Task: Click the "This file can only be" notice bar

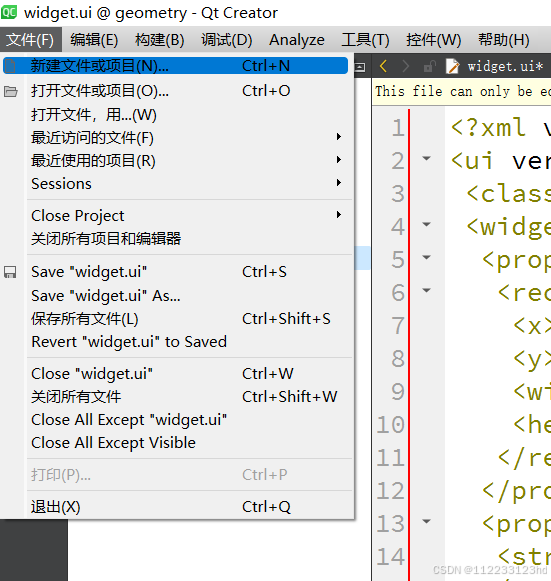Action: pos(462,92)
